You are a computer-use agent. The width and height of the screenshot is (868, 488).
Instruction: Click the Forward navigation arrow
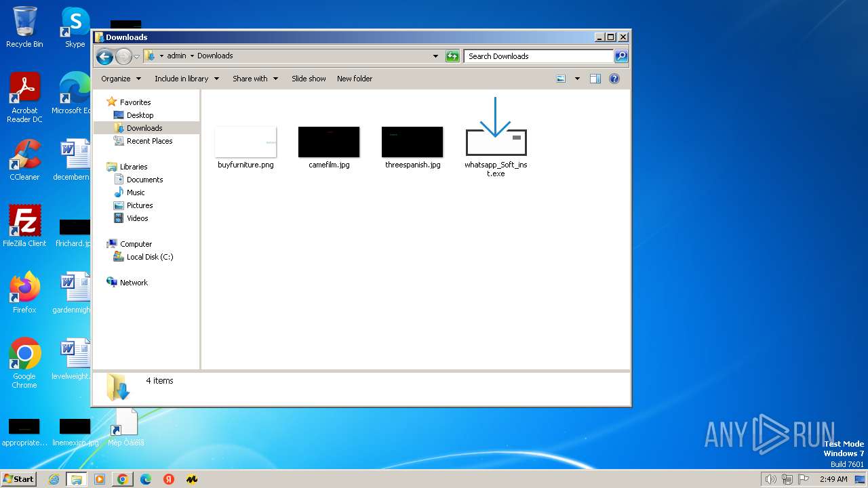point(123,56)
